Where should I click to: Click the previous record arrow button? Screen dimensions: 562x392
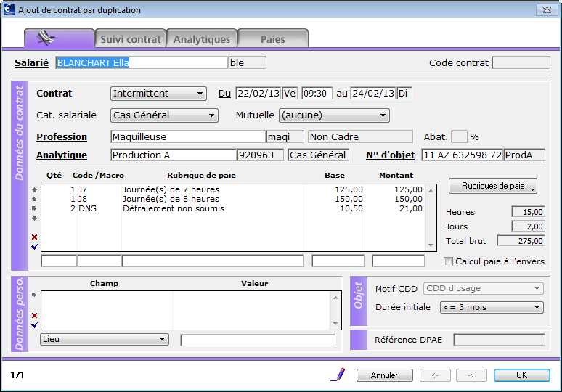point(435,375)
